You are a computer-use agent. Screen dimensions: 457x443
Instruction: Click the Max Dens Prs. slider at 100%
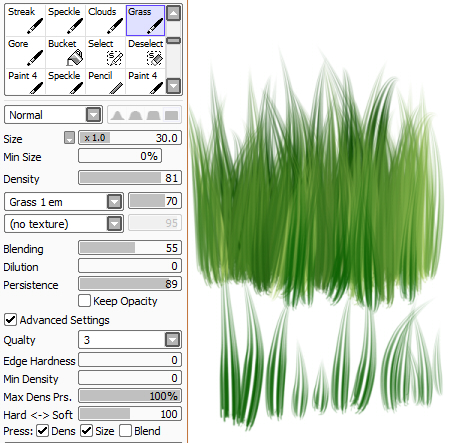click(x=130, y=396)
